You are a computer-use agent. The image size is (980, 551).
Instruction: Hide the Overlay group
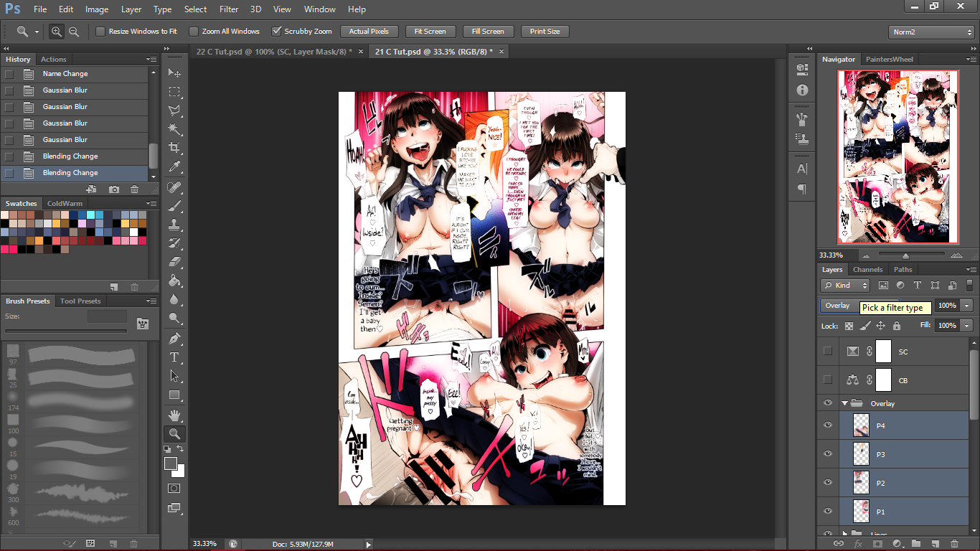(828, 403)
